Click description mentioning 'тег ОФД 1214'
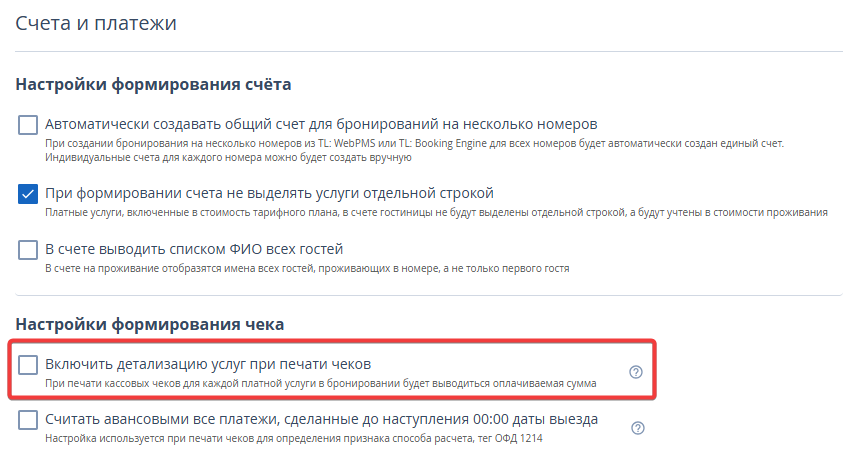859x459 pixels. tap(294, 439)
